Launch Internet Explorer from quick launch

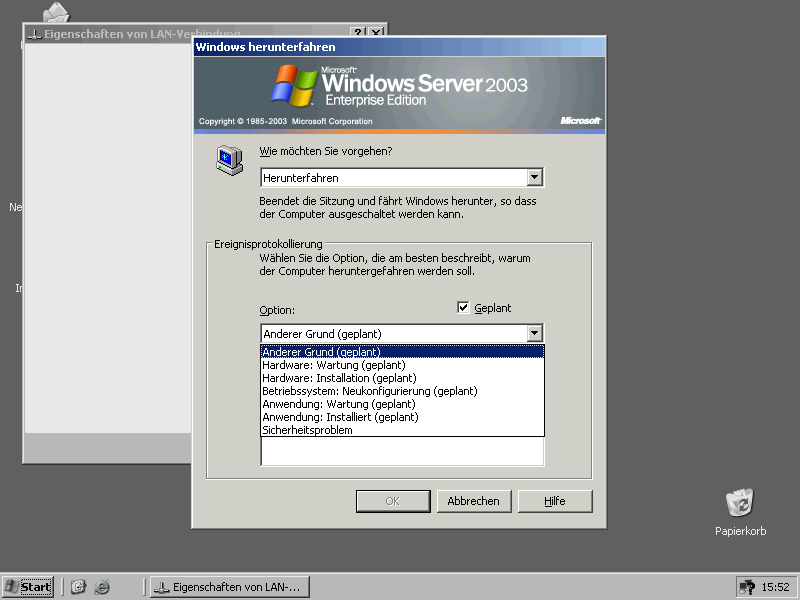103,587
